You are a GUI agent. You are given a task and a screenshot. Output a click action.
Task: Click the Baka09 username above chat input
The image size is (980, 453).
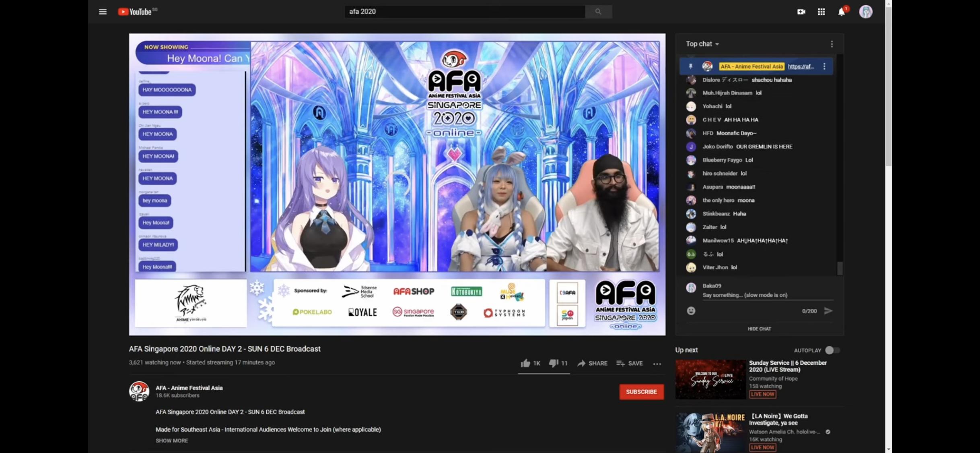(711, 285)
